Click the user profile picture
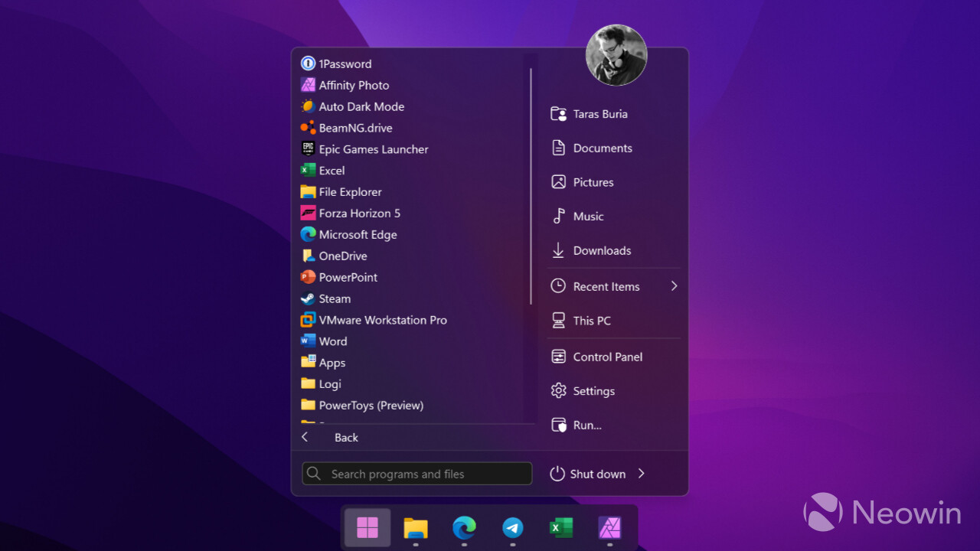 (616, 55)
